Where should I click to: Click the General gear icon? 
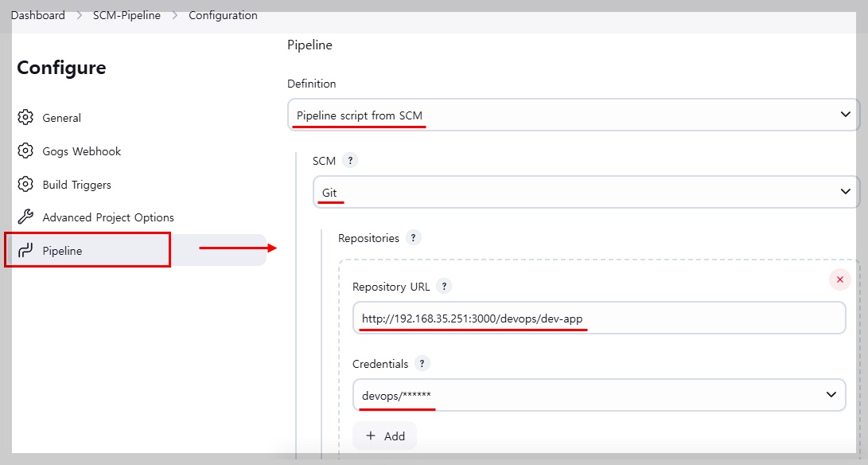click(25, 118)
